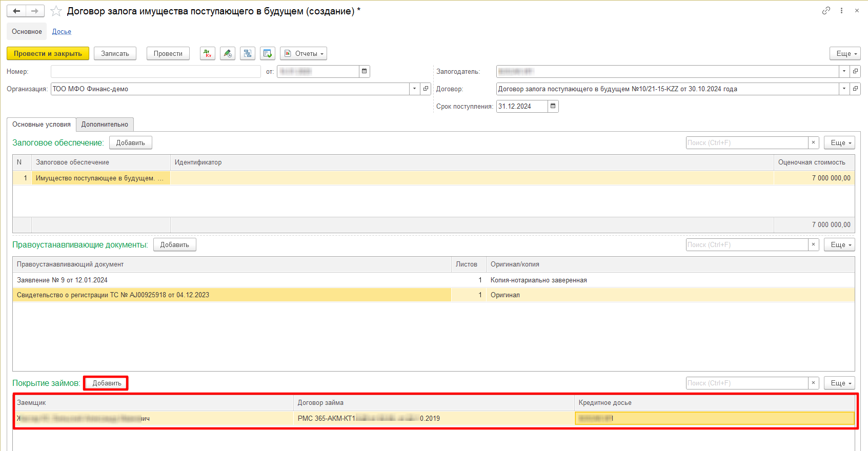Open the document structure hierarchy icon
This screenshot has width=868, height=451.
pyautogui.click(x=248, y=53)
